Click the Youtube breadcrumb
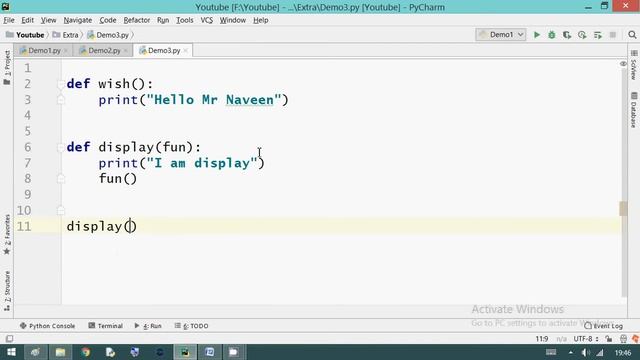 coord(25,35)
